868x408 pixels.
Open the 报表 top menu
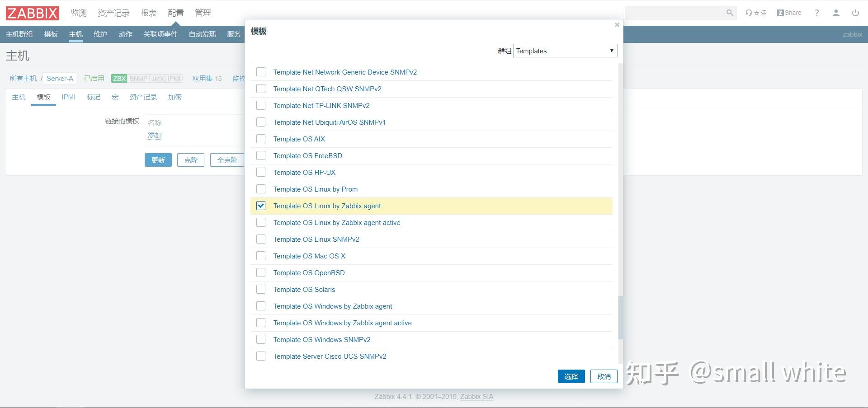click(149, 13)
